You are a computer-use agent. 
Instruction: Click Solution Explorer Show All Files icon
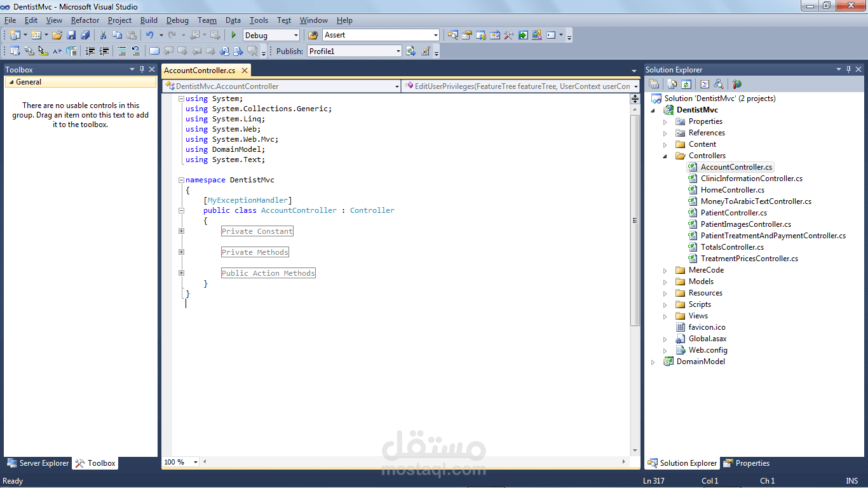(x=672, y=84)
